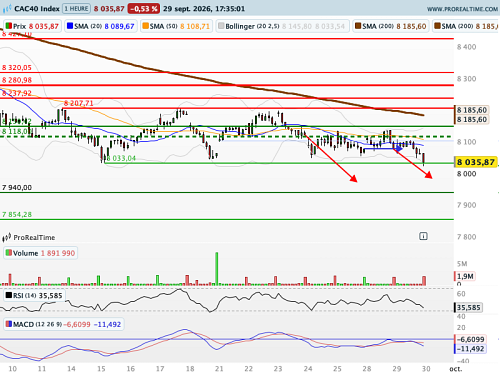
Task: Click date label 21 on time axis
Action: pos(219,369)
